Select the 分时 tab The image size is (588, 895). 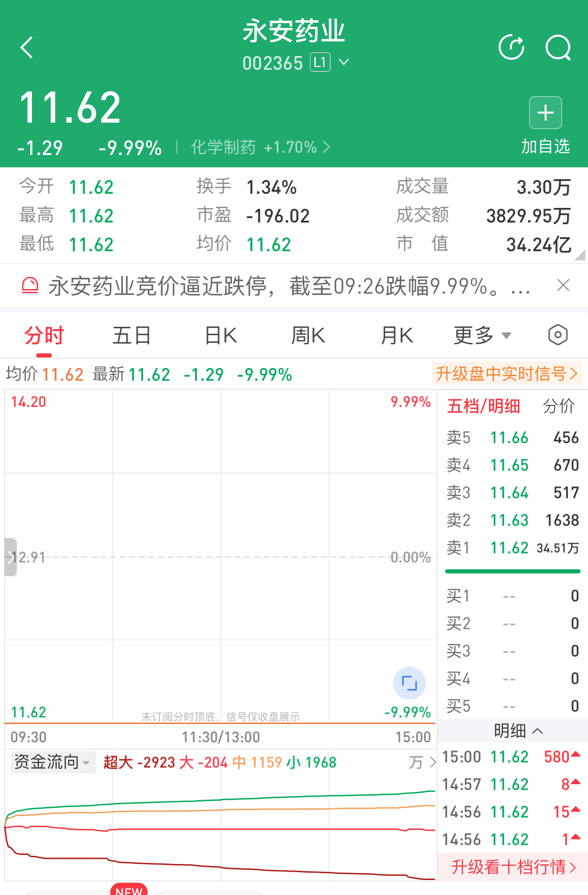click(44, 336)
